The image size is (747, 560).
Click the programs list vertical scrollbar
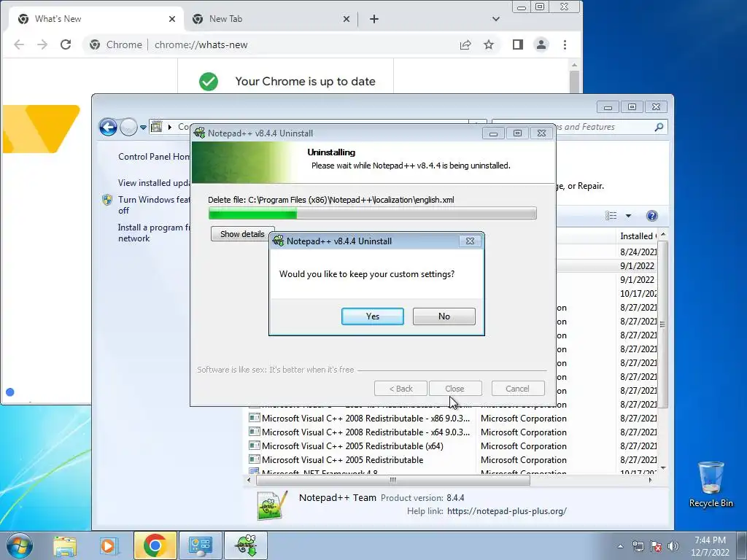[x=662, y=324]
